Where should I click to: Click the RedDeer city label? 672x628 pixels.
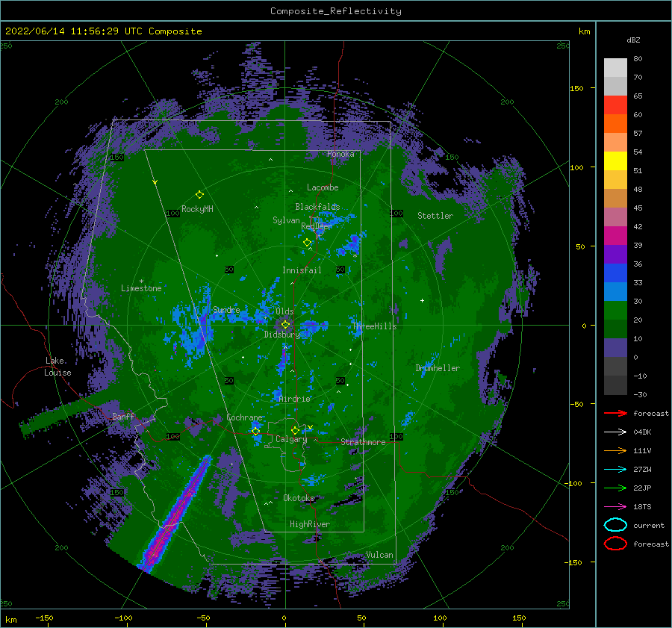pos(317,226)
